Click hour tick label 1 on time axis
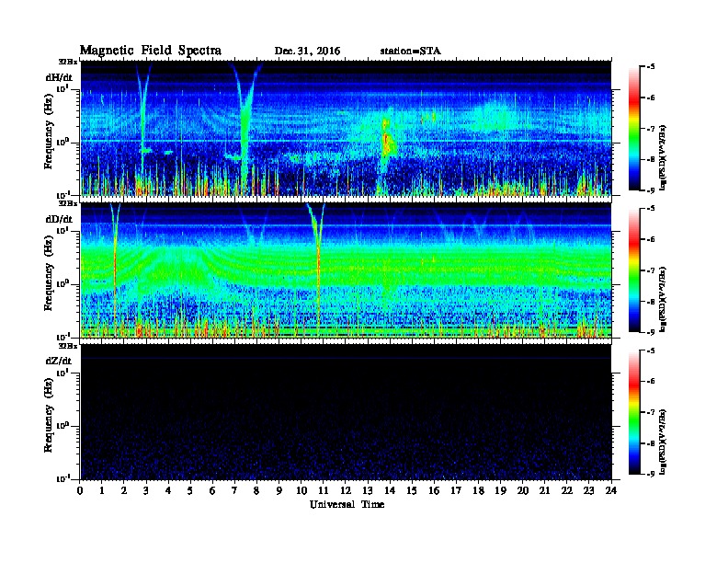Image resolution: width=728 pixels, height=563 pixels. [102, 490]
